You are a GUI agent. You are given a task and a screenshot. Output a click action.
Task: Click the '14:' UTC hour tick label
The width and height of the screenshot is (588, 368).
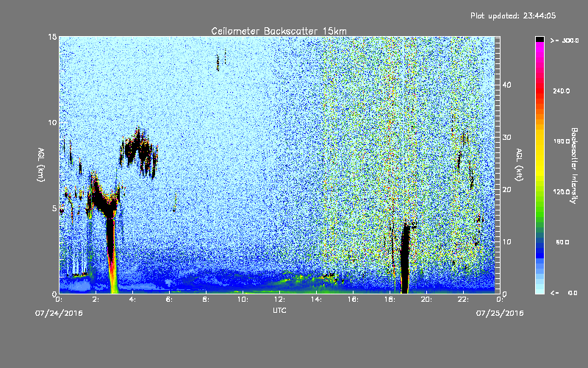[316, 300]
